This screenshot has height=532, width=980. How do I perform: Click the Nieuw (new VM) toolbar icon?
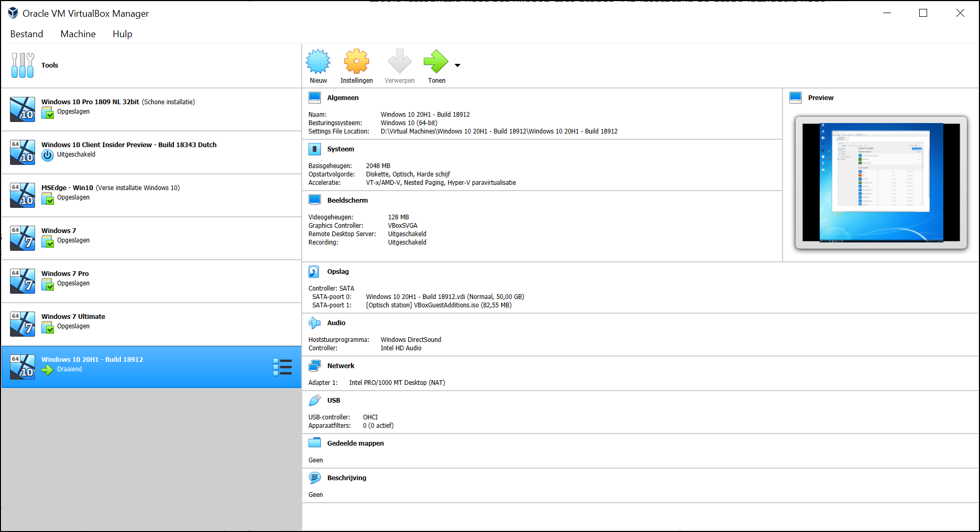tap(318, 62)
